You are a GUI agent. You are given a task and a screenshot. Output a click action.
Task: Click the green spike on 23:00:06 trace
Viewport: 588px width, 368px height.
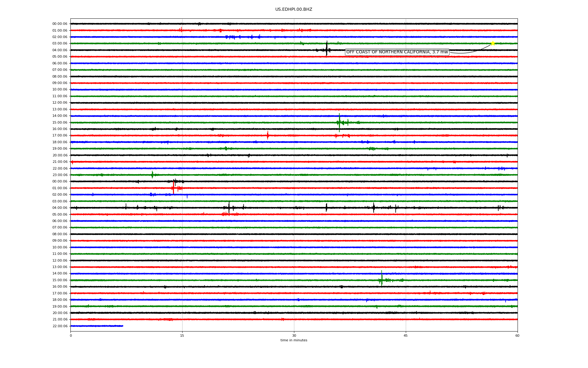tap(152, 175)
